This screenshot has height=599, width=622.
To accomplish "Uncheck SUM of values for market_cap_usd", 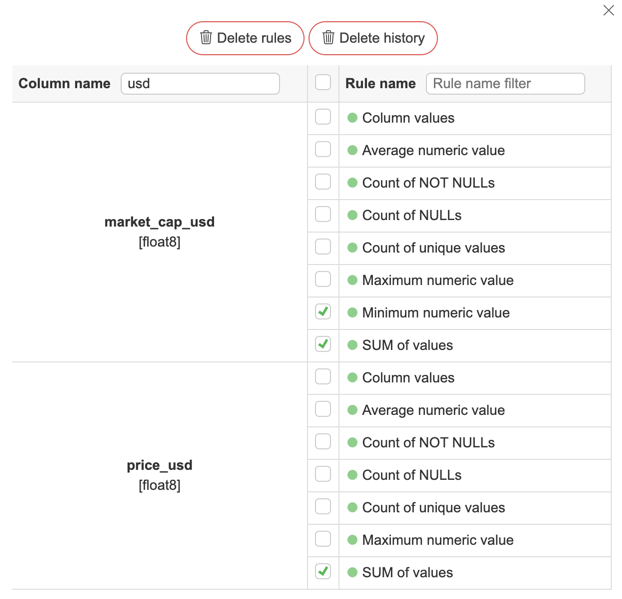I will pos(323,344).
